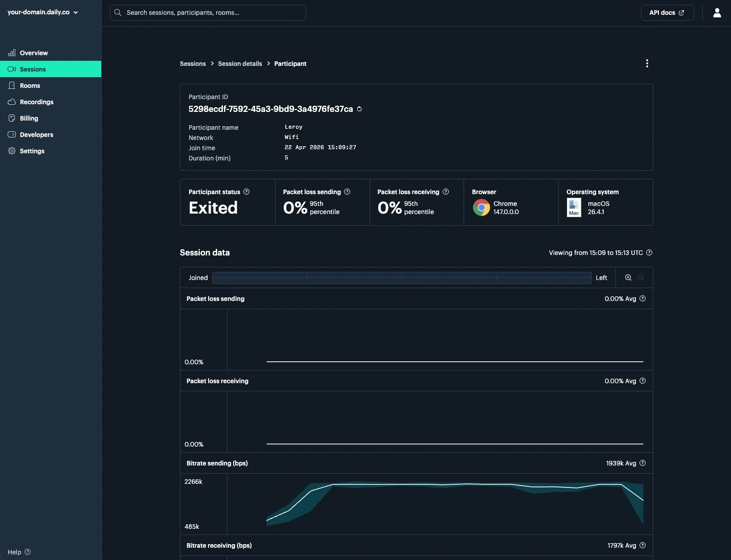Open the Overview page in sidebar
Viewport: 731px width, 560px height.
51,53
